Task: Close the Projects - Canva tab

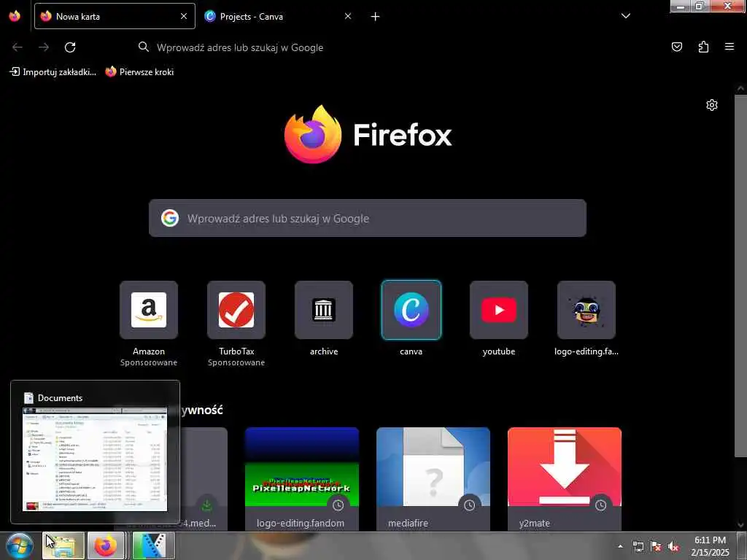Action: tap(348, 16)
